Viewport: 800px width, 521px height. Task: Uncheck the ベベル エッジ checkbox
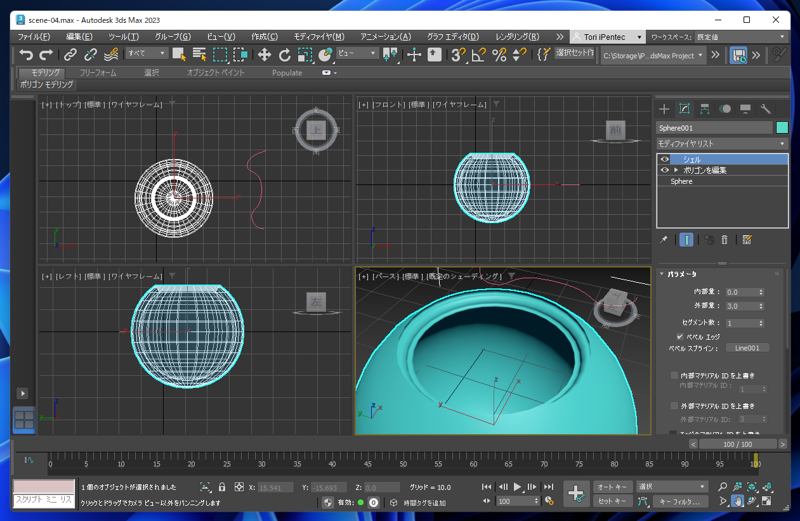point(680,337)
